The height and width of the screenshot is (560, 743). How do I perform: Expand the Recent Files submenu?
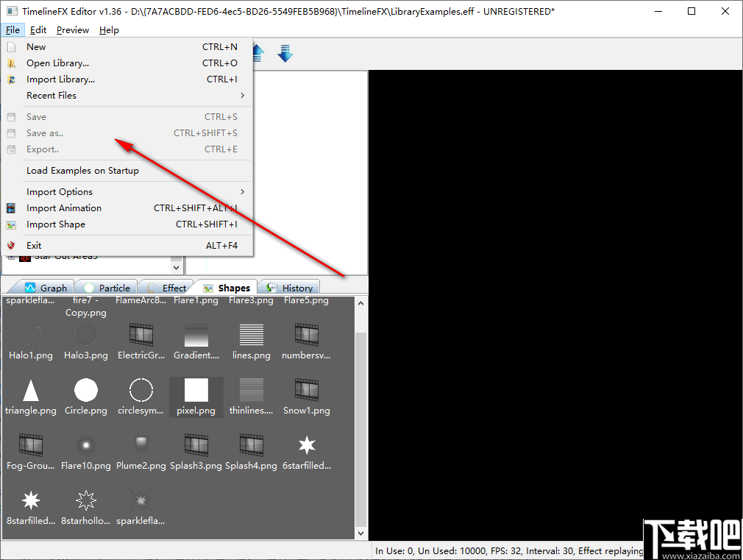pos(51,95)
